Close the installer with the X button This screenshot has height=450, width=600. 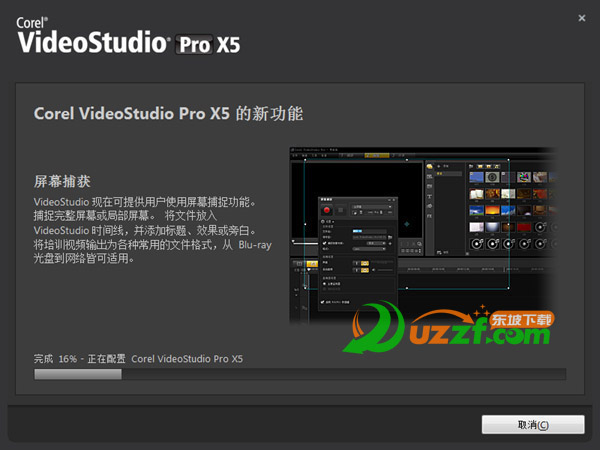pos(582,18)
